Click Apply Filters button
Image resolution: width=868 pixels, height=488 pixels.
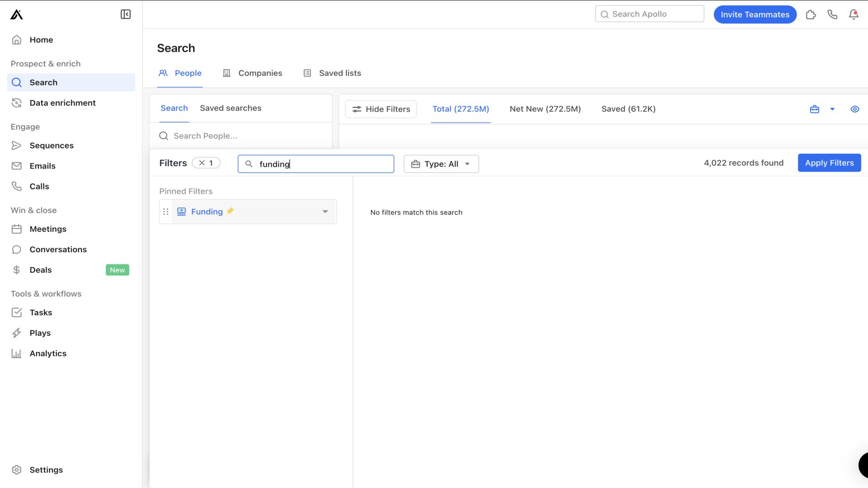click(x=830, y=163)
